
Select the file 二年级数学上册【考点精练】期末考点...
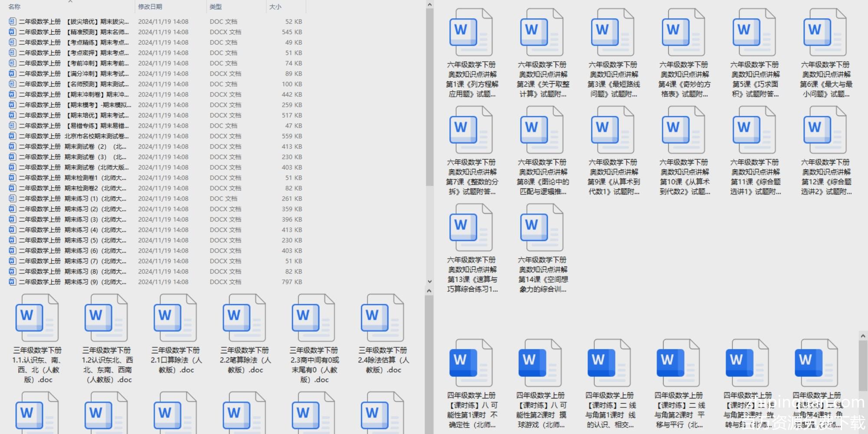(74, 42)
